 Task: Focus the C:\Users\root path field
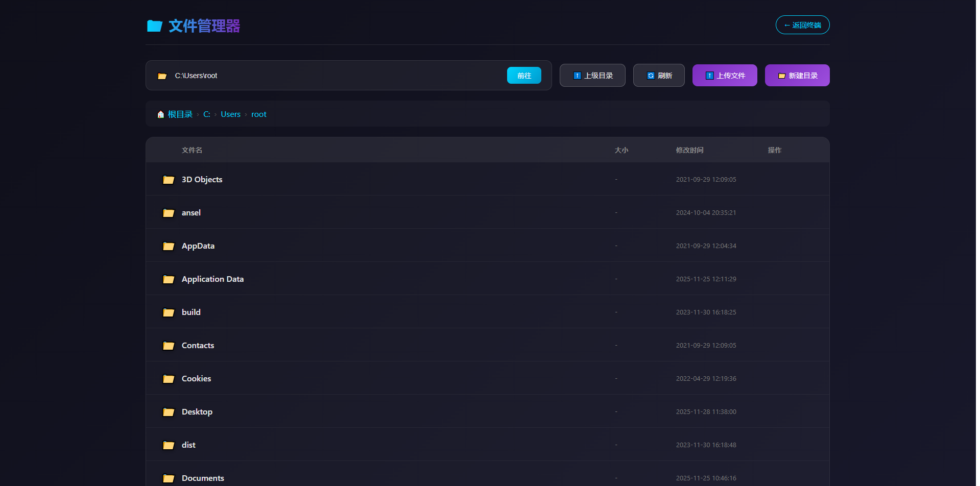pyautogui.click(x=337, y=76)
